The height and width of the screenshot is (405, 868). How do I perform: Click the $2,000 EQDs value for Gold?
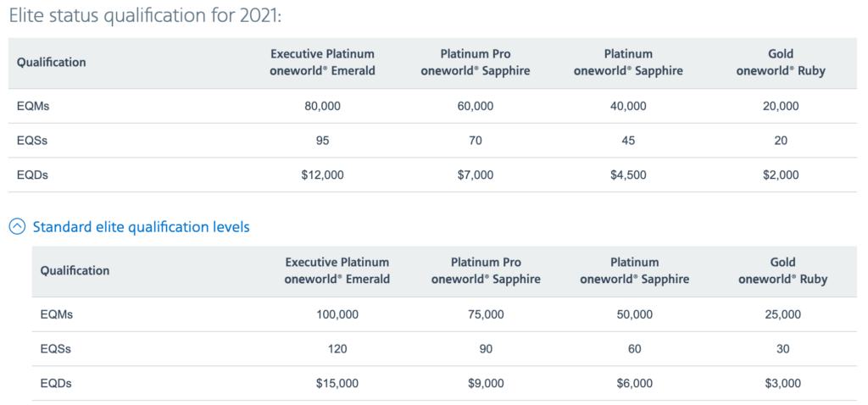[781, 175]
